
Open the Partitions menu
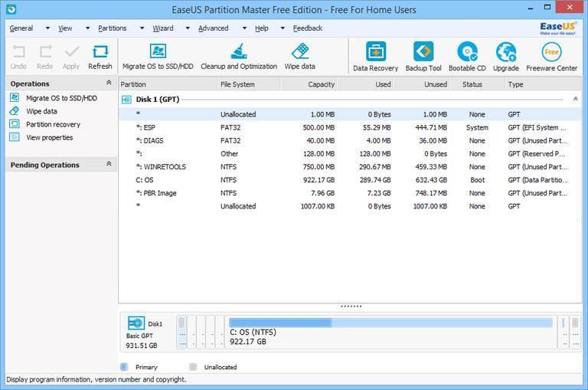pyautogui.click(x=113, y=28)
